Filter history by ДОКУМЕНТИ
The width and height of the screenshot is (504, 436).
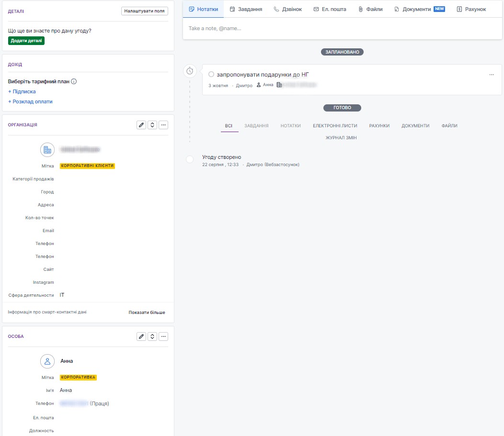[x=415, y=126]
